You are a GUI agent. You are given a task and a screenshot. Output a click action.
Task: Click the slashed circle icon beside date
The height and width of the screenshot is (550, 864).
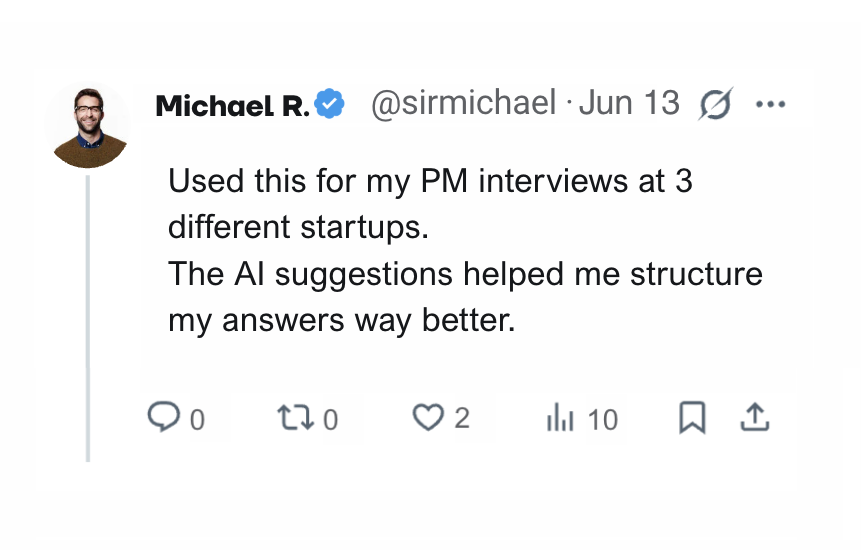[x=716, y=104]
